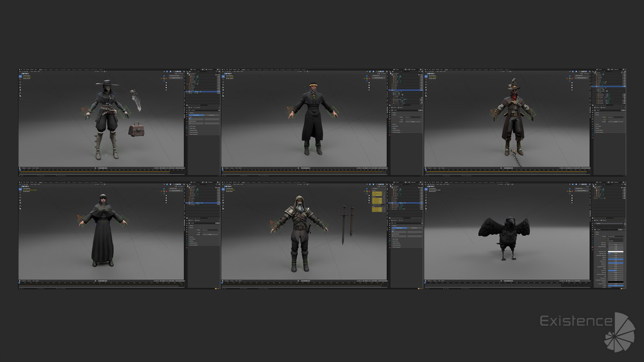Screen dimensions: 644x362
Task: Open white base color swatch in crow window
Action: point(616,252)
